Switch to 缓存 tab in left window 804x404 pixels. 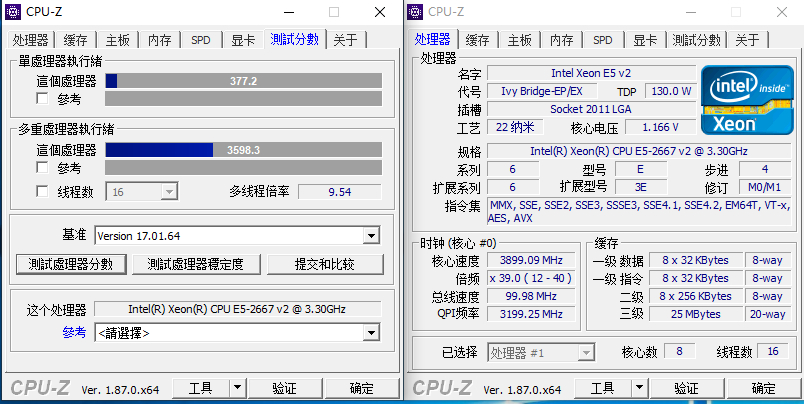pos(75,40)
